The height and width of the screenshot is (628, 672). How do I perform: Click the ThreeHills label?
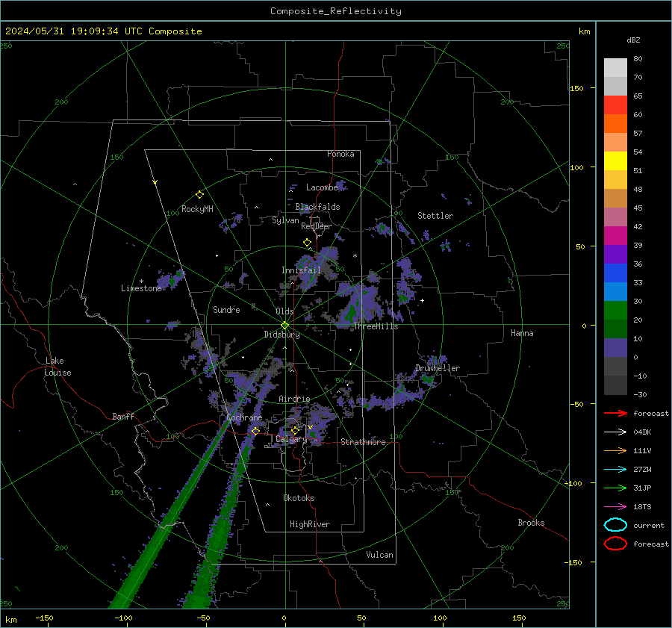pos(376,326)
